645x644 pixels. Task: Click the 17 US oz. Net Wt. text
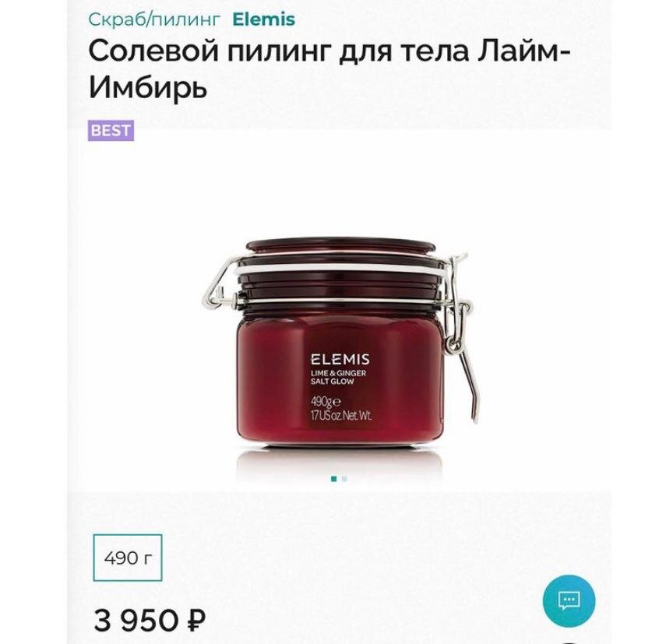point(341,415)
